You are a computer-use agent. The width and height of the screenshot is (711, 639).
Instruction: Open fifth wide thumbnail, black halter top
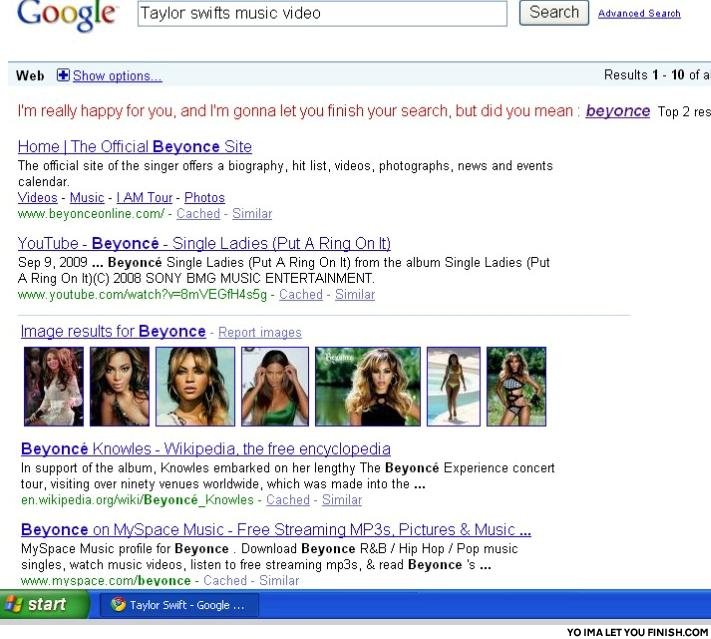[x=368, y=386]
